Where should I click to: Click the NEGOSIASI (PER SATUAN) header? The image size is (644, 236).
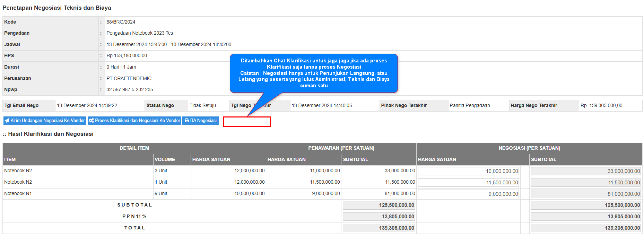tap(529, 148)
